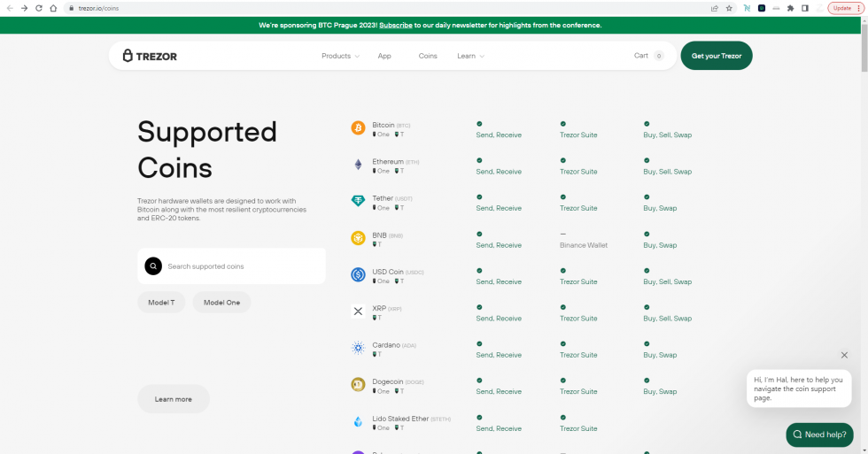Image resolution: width=868 pixels, height=454 pixels.
Task: Click the USD Coin icon
Action: coord(358,274)
